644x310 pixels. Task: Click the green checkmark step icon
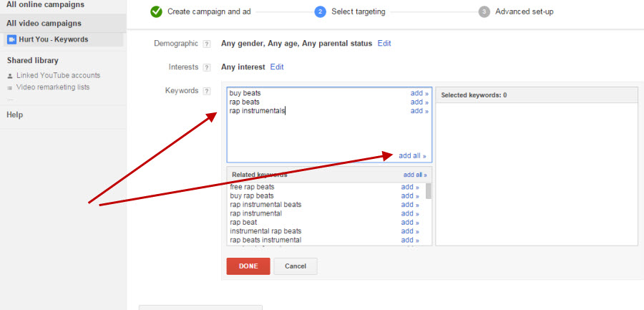[156, 11]
